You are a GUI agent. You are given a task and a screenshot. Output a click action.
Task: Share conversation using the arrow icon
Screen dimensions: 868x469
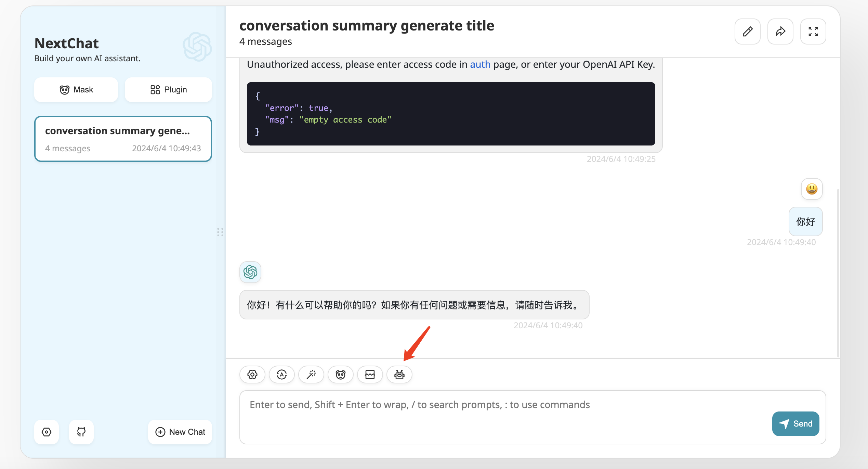tap(780, 31)
